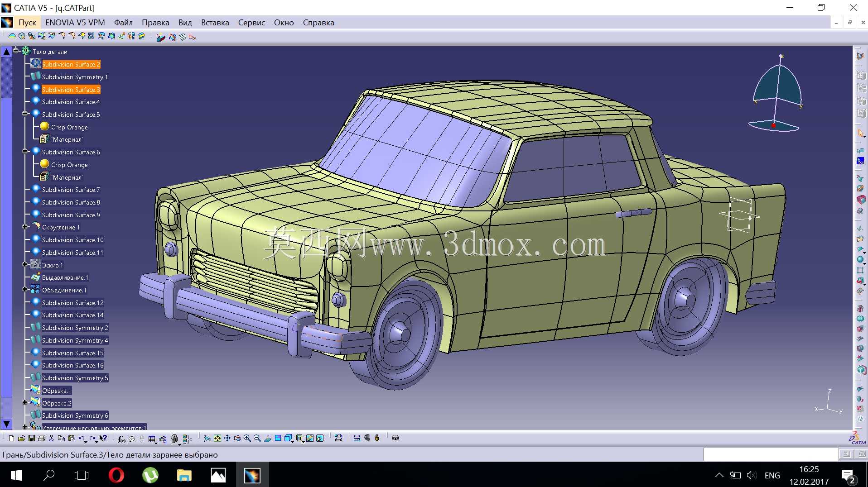Select Выдавливание.1 in the tree
The image size is (868, 487).
point(65,277)
